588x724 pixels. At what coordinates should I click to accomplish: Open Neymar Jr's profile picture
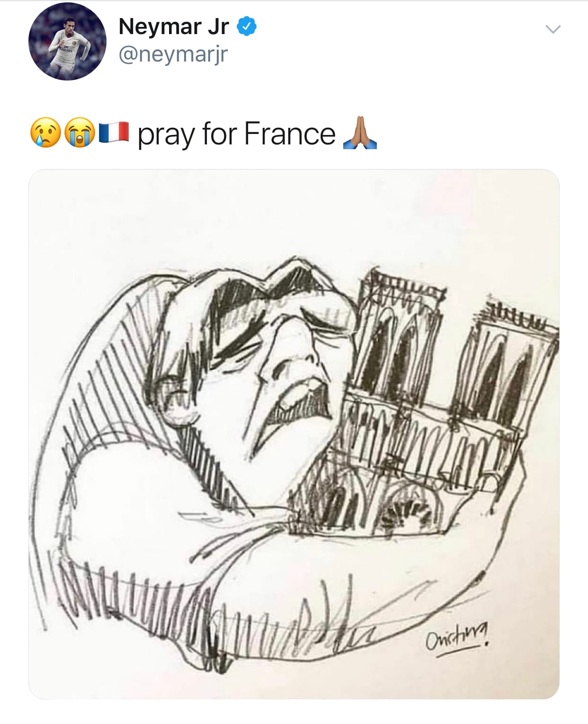(67, 41)
